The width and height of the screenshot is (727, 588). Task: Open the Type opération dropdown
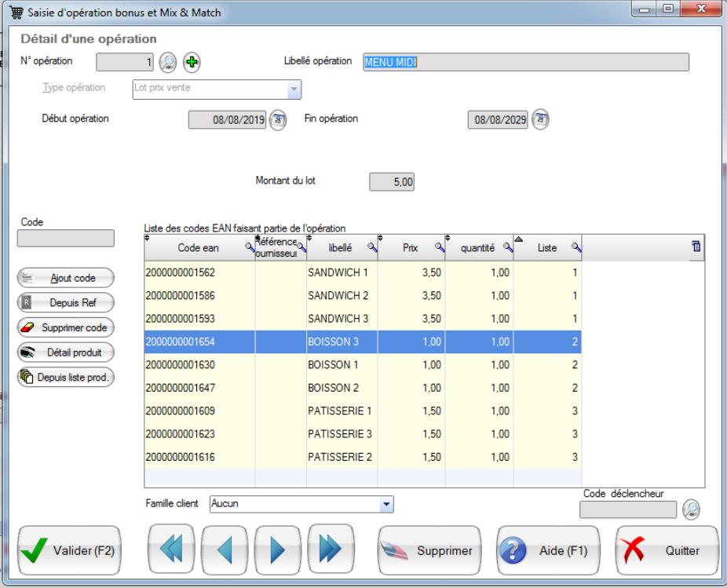pos(294,90)
